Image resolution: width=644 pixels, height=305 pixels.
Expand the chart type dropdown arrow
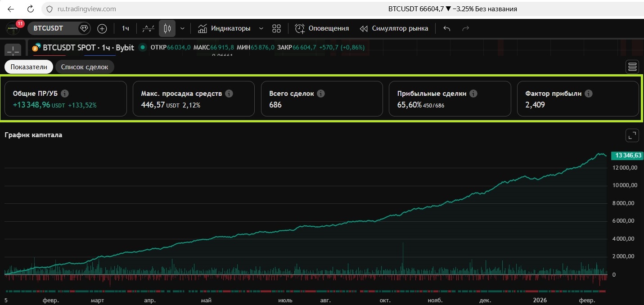tap(182, 28)
